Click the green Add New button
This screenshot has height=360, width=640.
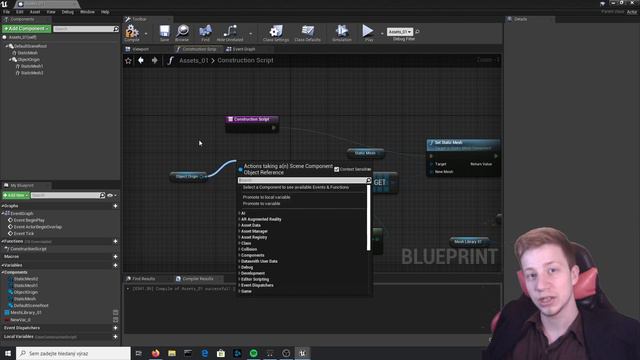click(x=16, y=196)
